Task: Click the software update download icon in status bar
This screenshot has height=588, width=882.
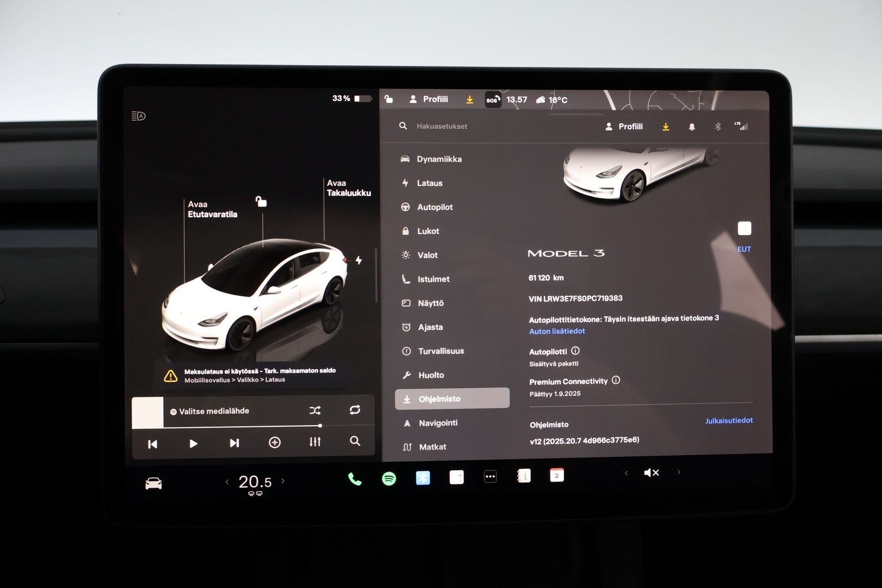Action: tap(469, 100)
